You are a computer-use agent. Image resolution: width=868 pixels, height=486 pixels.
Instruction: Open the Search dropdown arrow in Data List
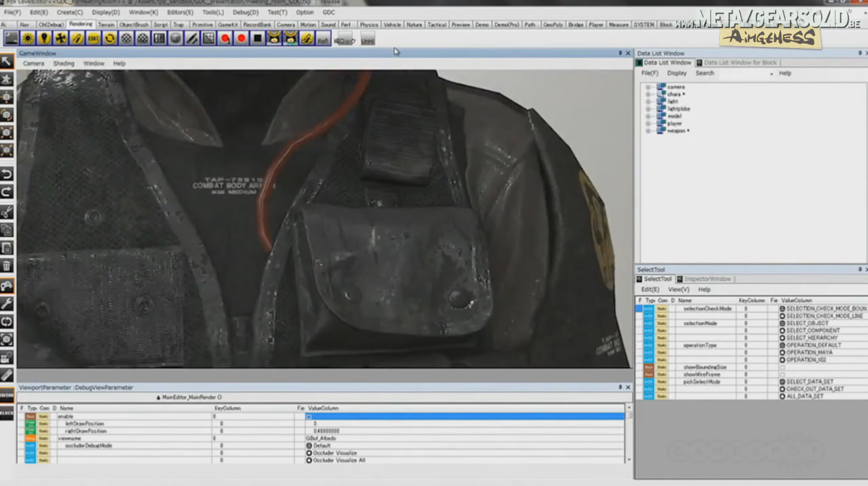click(x=771, y=74)
